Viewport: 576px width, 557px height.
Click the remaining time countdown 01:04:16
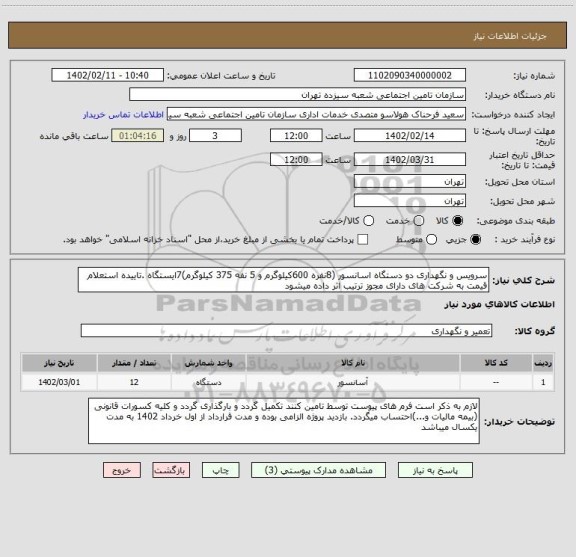click(138, 136)
